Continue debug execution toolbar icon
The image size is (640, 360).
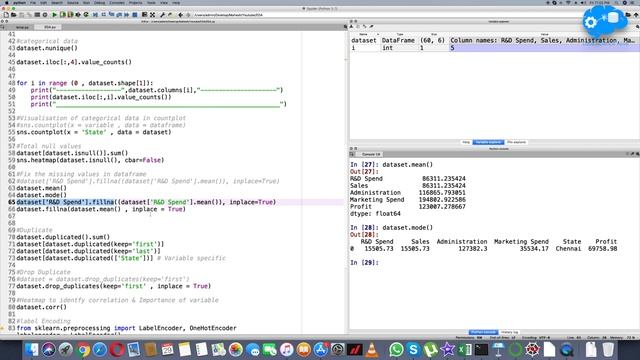coord(127,15)
